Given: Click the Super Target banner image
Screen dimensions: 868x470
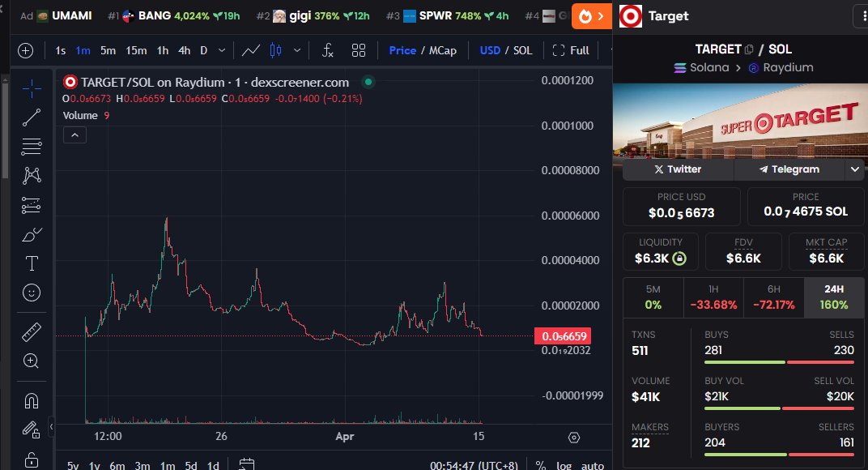Looking at the screenshot, I should [x=740, y=121].
